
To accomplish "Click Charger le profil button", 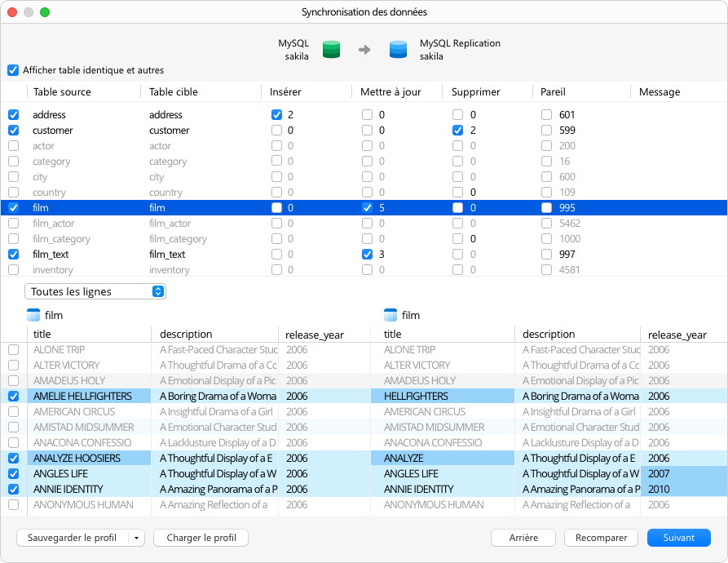I will click(x=201, y=538).
